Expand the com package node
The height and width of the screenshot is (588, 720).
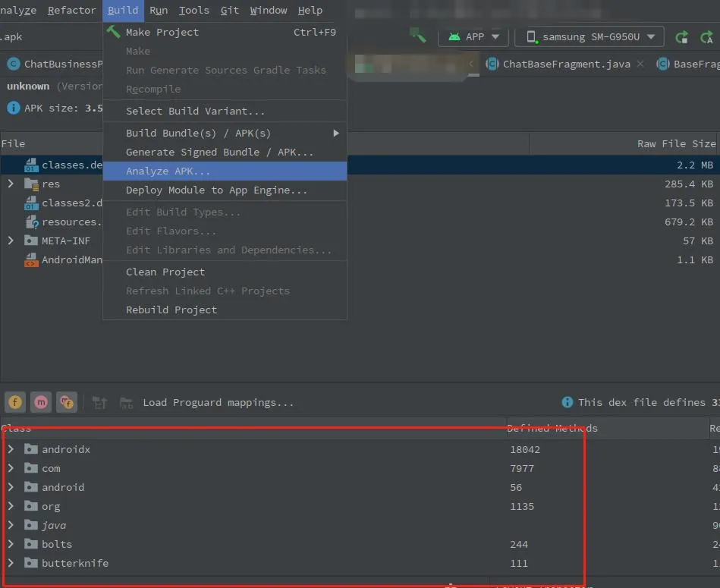pyautogui.click(x=11, y=468)
